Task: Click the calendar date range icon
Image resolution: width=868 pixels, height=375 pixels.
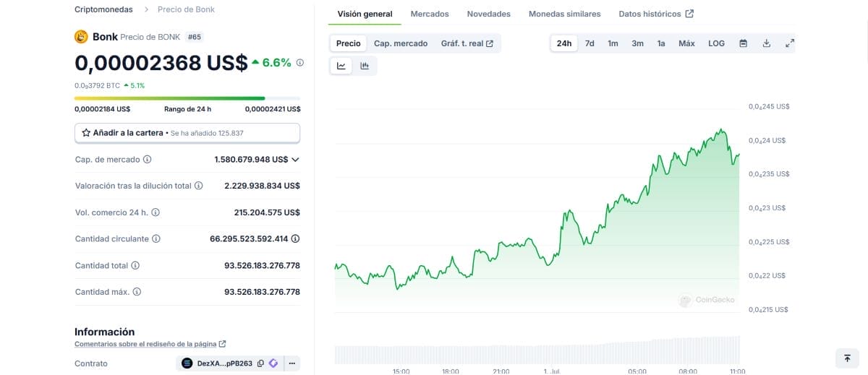Action: 743,43
